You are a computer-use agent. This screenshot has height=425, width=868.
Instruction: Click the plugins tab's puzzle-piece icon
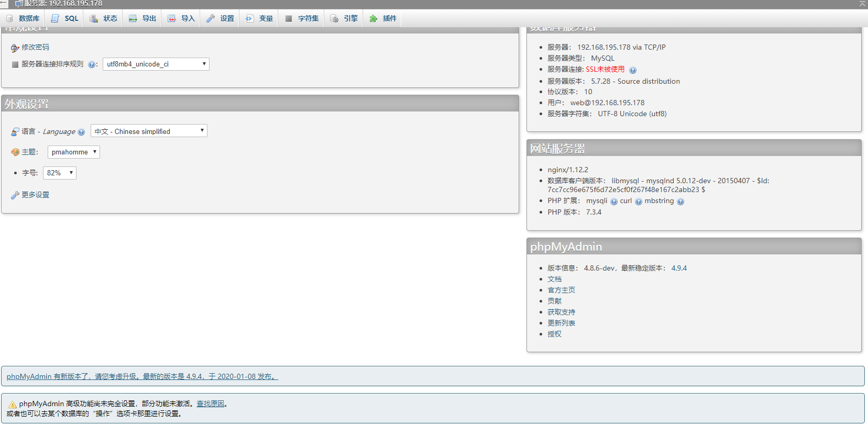[373, 18]
